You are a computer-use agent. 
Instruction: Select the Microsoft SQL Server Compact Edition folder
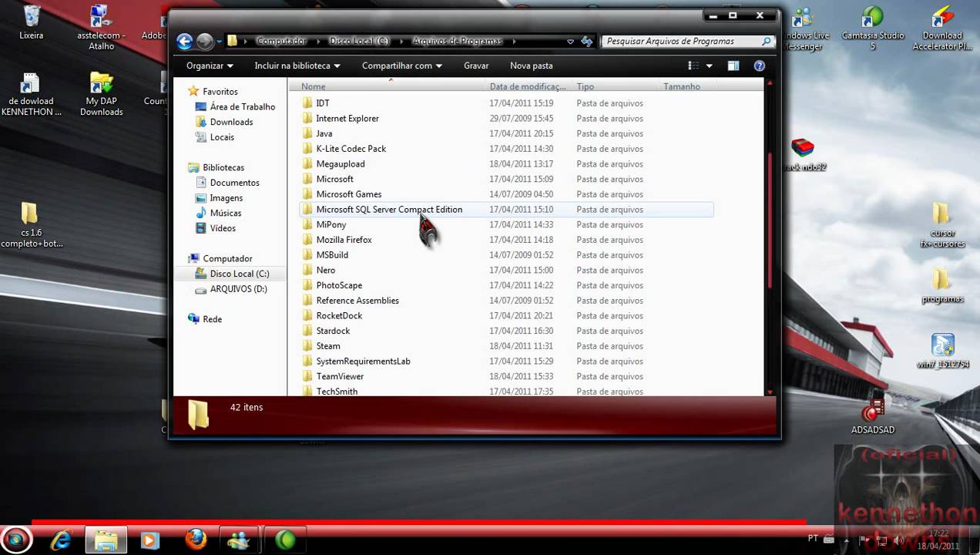[x=505, y=210]
